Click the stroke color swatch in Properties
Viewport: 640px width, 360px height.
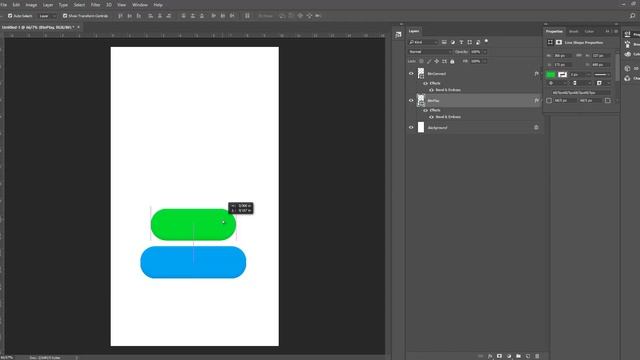click(x=562, y=74)
